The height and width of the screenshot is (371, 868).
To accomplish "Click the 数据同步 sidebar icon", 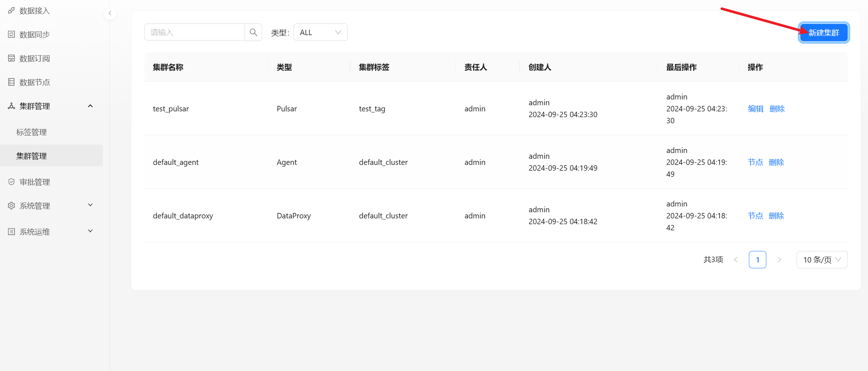I will tap(12, 34).
